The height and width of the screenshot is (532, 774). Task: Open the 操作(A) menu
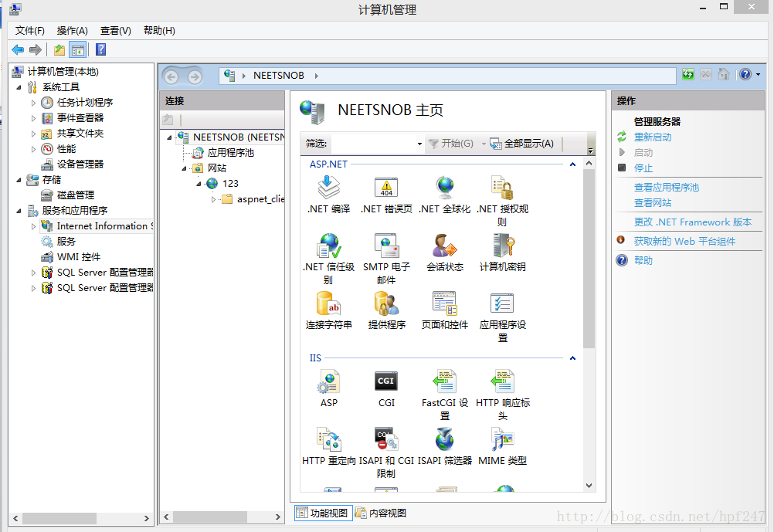tap(72, 31)
